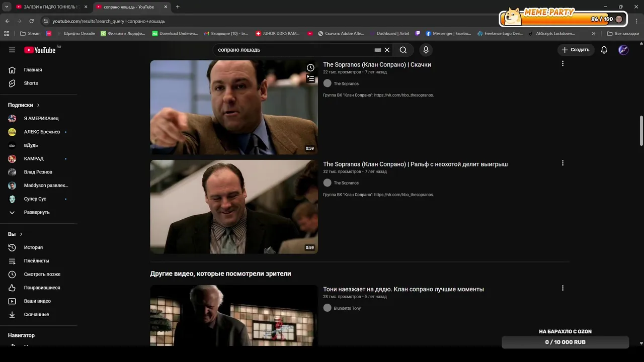Open the account avatar menu

[x=623, y=50]
